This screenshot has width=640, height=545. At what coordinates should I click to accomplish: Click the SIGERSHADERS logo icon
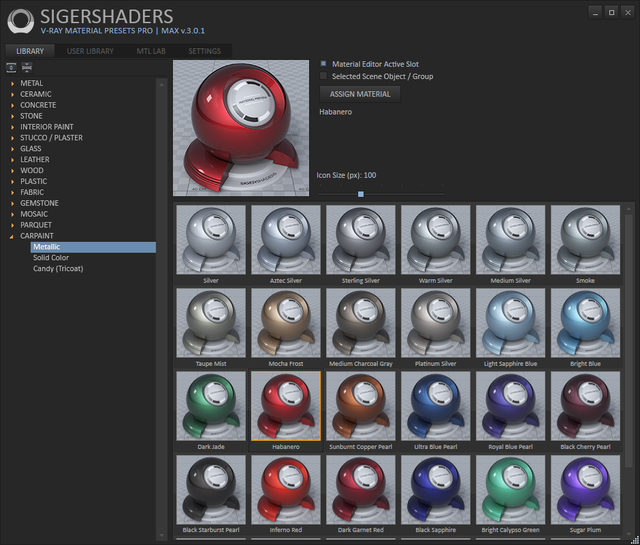click(x=20, y=22)
